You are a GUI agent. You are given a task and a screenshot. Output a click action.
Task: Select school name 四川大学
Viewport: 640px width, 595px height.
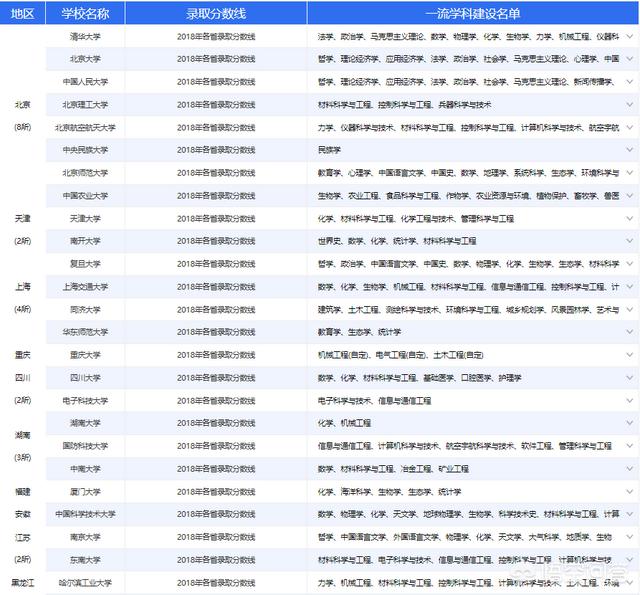(85, 377)
